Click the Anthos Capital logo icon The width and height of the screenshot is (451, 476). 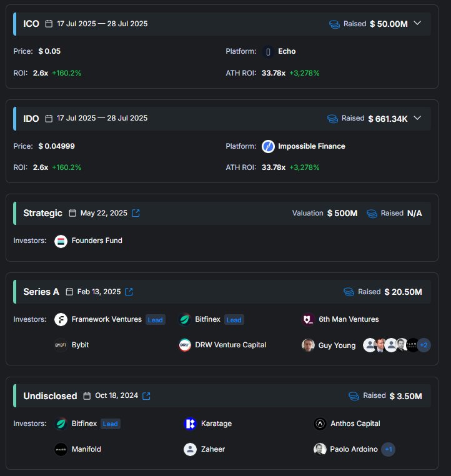[320, 424]
